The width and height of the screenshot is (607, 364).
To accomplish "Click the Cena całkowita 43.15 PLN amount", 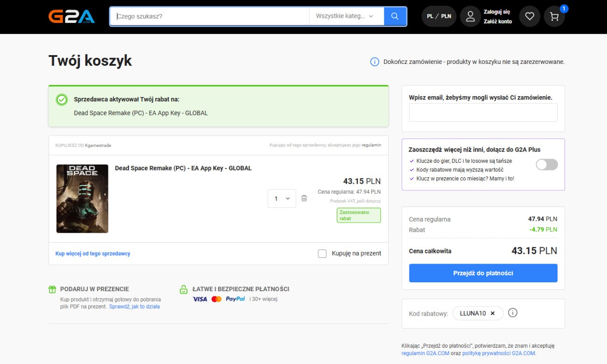I will tap(535, 251).
